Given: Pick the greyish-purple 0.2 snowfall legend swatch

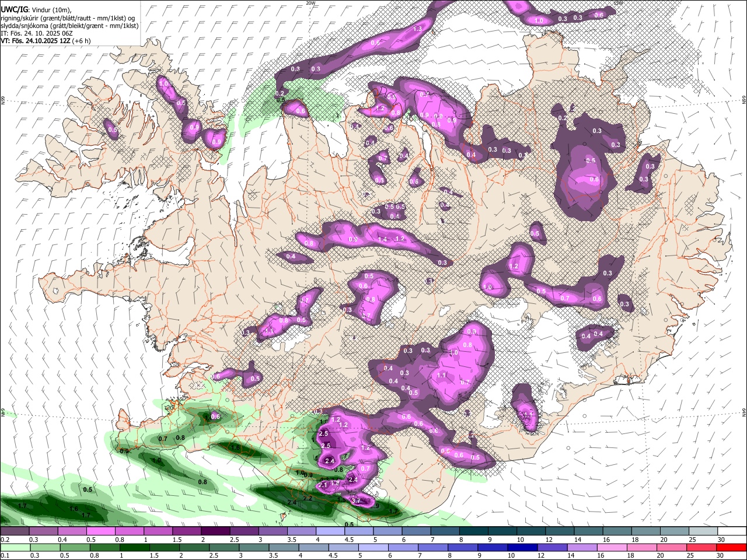Looking at the screenshot, I should tap(15, 531).
